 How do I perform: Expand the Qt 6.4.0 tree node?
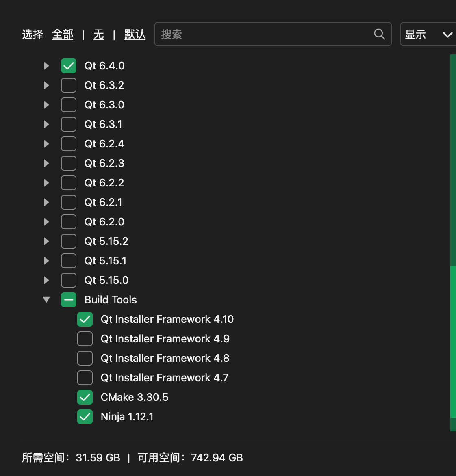tap(46, 66)
